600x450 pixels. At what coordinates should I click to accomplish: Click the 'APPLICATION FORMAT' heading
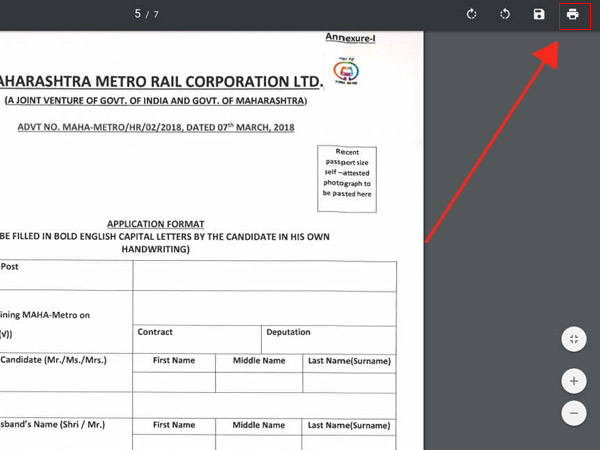click(x=155, y=224)
